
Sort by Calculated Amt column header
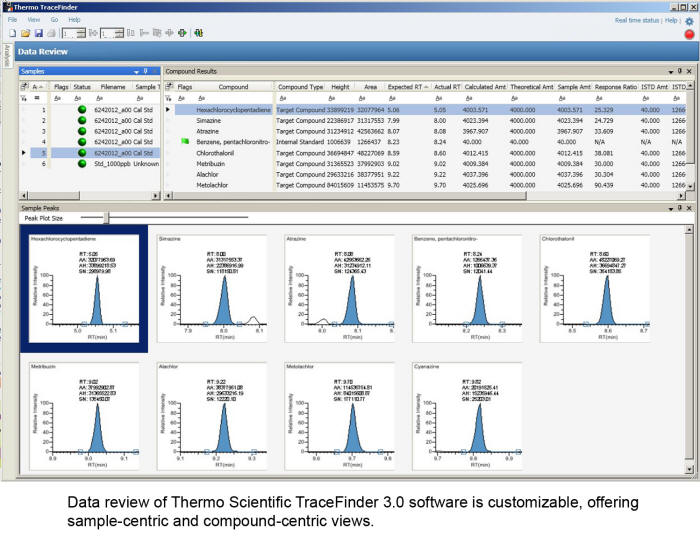tap(485, 87)
